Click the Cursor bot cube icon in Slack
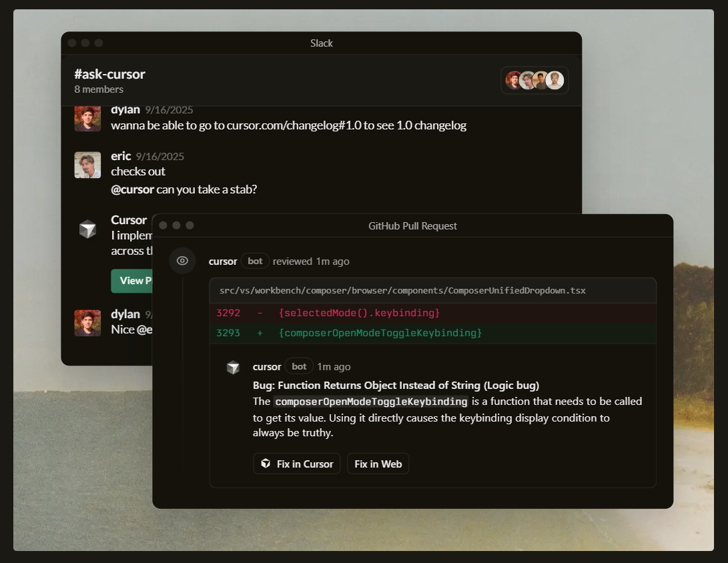The width and height of the screenshot is (728, 563). (87, 228)
